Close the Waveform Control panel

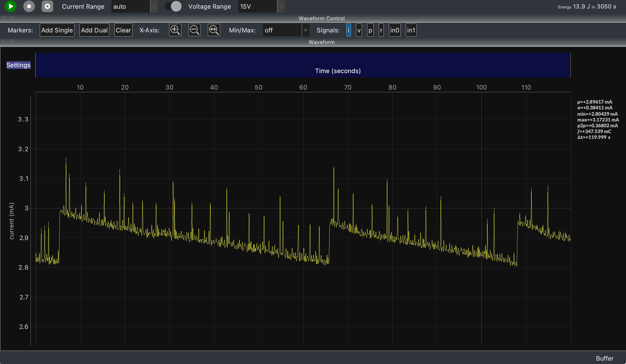[4, 17]
